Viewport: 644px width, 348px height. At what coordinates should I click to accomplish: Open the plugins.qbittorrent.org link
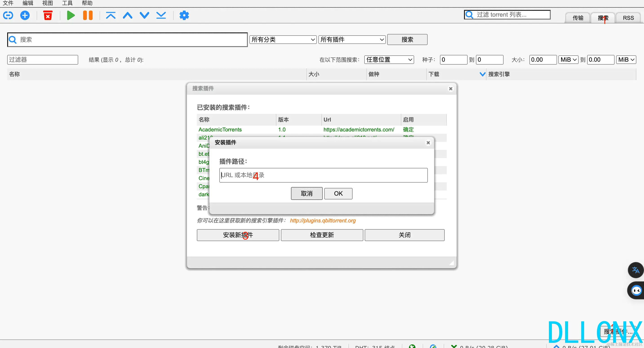322,221
